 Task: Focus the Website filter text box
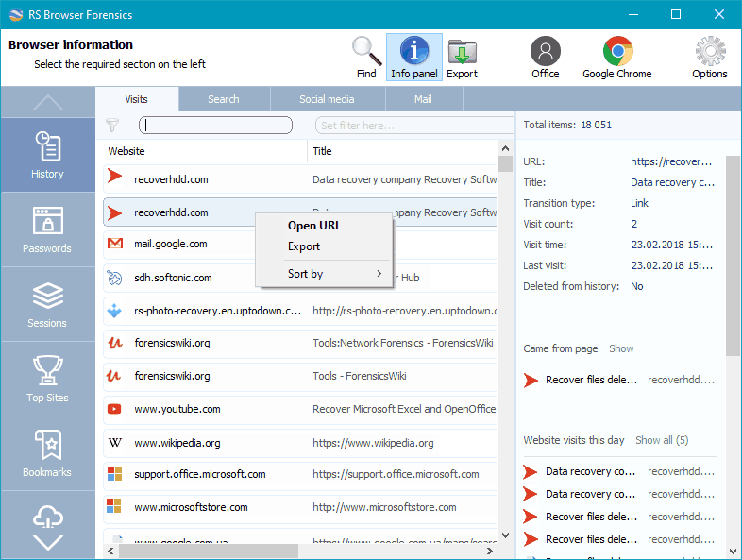215,125
